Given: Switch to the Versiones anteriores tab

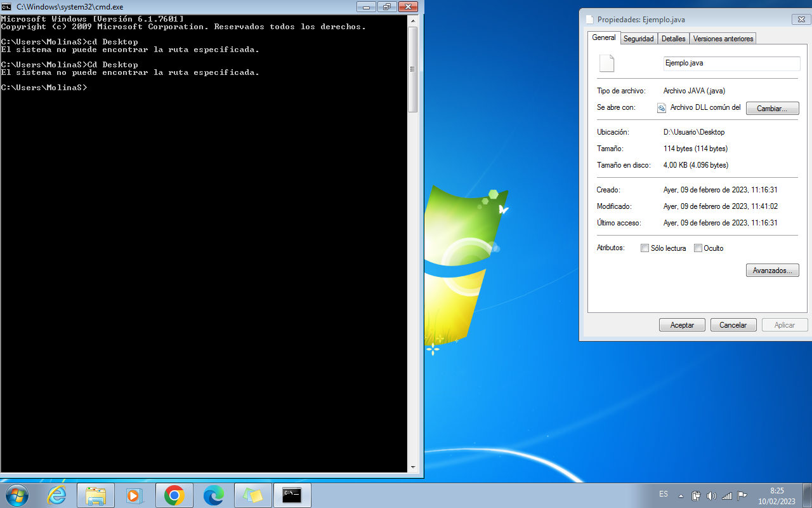Looking at the screenshot, I should pos(723,39).
